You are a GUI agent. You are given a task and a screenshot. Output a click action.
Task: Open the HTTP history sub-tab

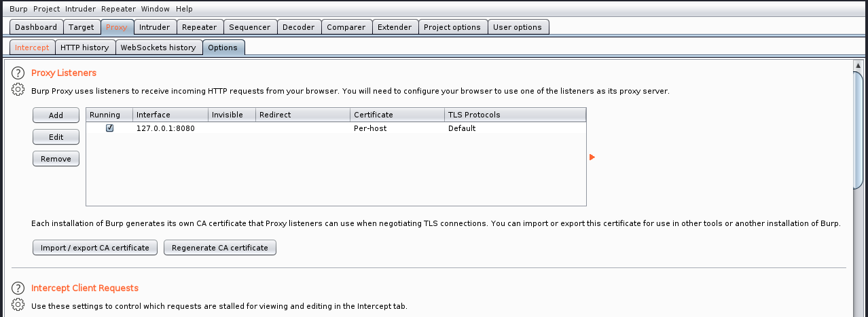[x=84, y=48]
